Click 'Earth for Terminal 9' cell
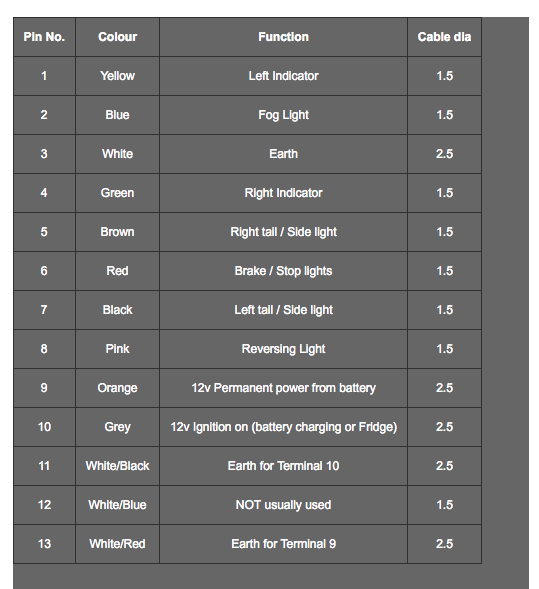This screenshot has height=589, width=539. point(283,544)
